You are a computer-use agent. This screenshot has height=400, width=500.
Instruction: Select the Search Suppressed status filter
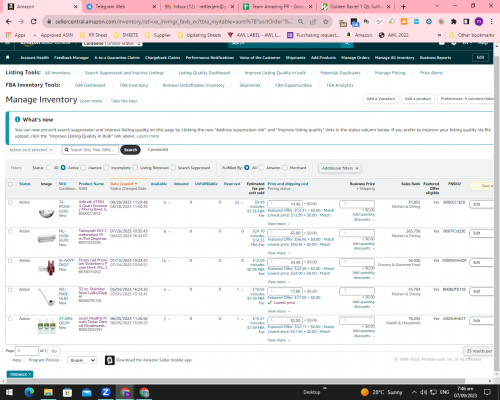click(173, 168)
